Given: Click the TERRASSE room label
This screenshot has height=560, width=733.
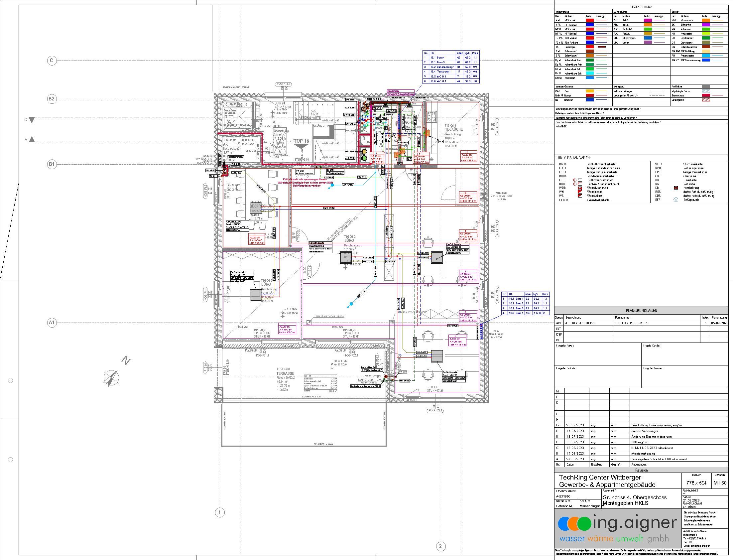Looking at the screenshot, I should point(285,374).
